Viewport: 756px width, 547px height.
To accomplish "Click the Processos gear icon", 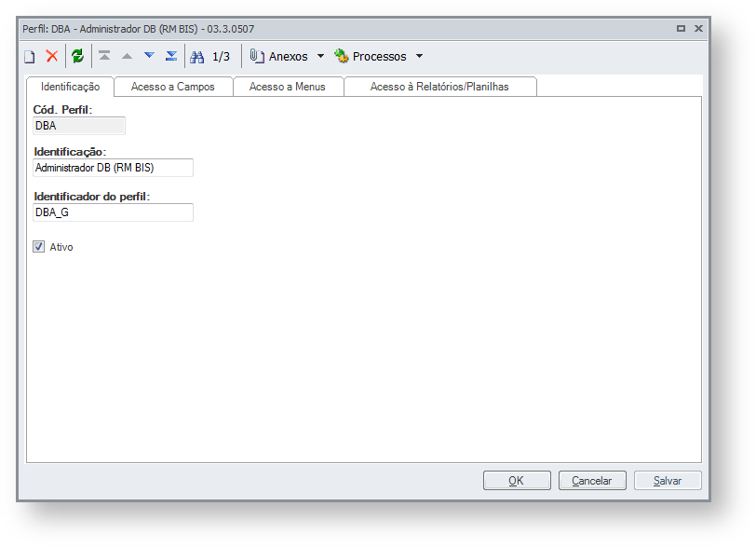I will [342, 57].
